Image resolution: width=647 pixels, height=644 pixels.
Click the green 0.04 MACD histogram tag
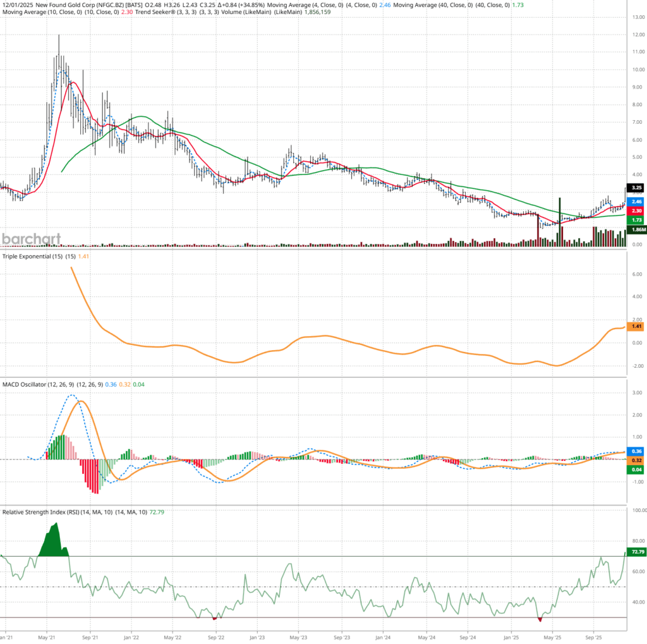click(x=637, y=470)
